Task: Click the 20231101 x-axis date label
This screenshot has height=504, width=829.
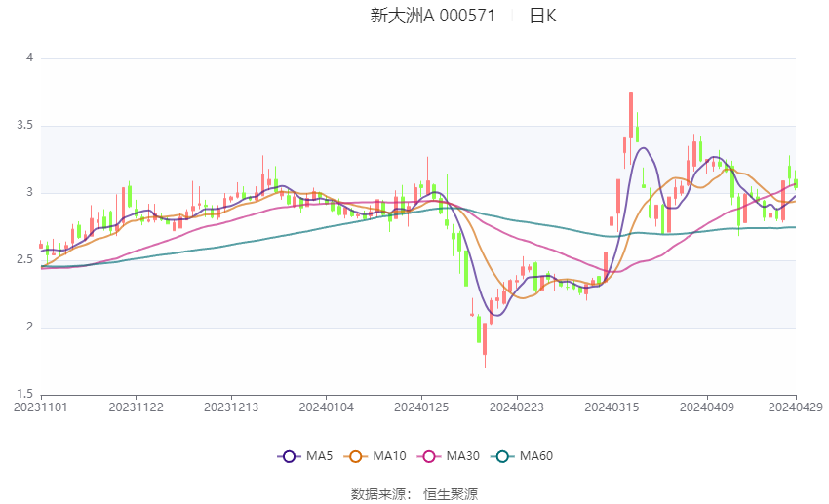Action: [x=41, y=407]
